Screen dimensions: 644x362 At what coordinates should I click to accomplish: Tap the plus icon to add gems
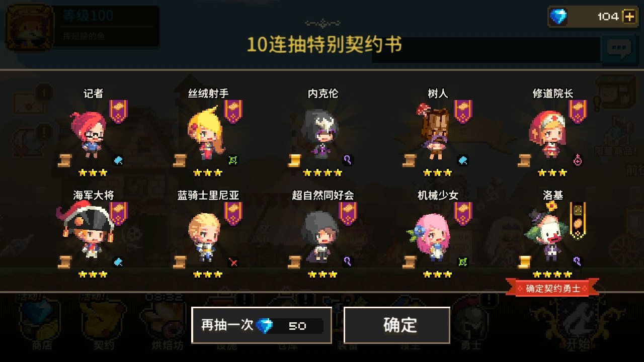click(x=629, y=17)
